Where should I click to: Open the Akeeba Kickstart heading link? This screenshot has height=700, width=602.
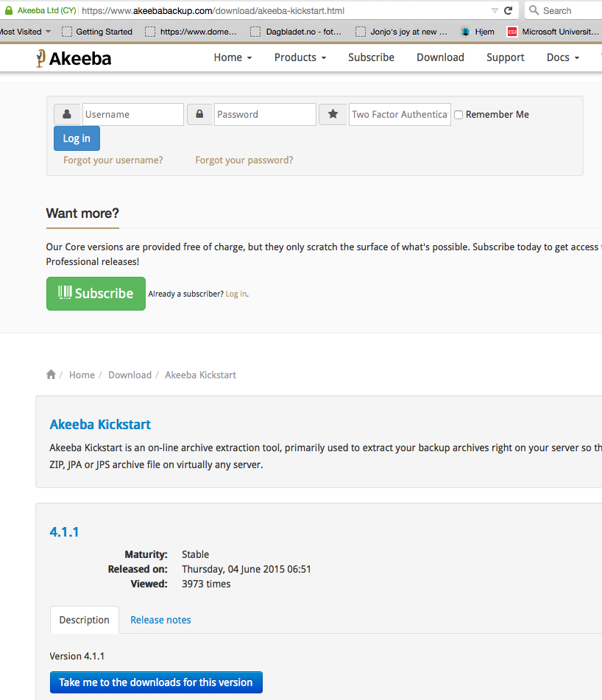pos(100,424)
